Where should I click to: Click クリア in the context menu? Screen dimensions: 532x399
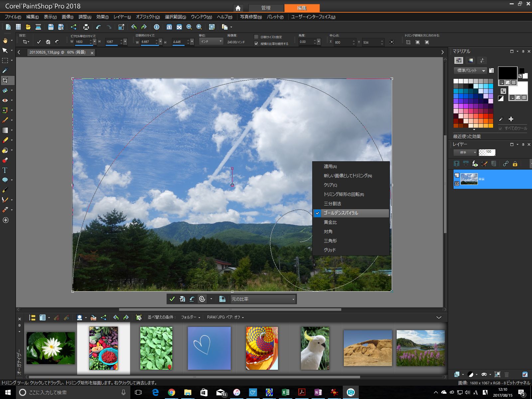[351, 185]
